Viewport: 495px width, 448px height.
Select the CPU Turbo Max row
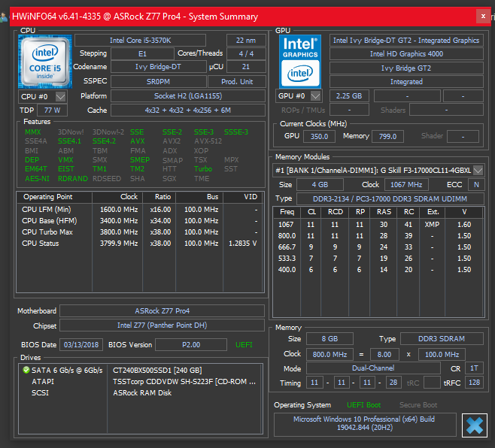140,232
